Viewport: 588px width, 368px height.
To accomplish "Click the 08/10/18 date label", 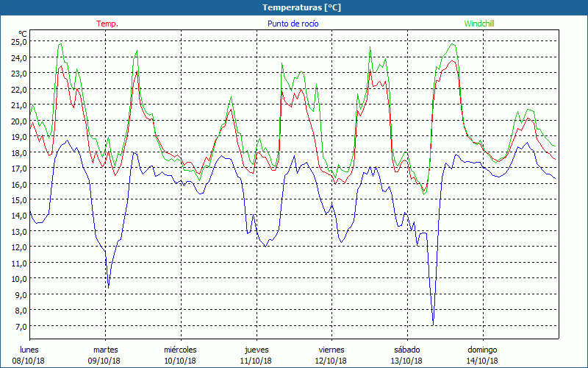I will (x=29, y=361).
